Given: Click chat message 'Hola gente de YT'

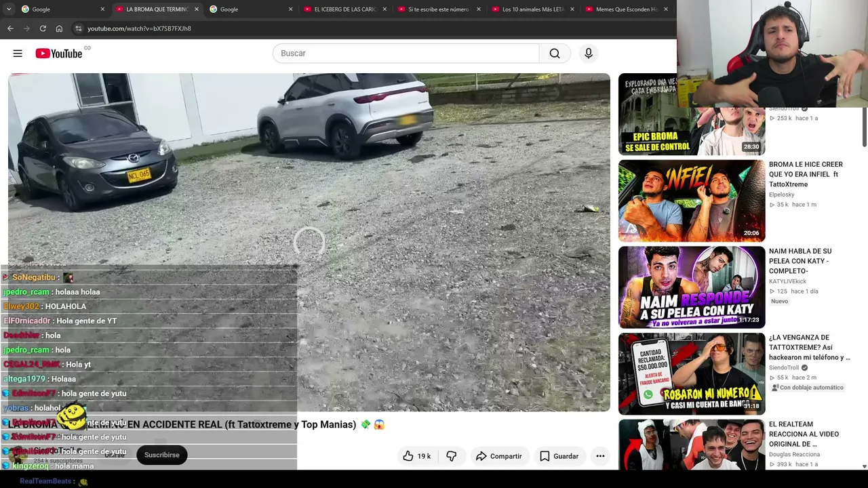Looking at the screenshot, I should (x=86, y=321).
